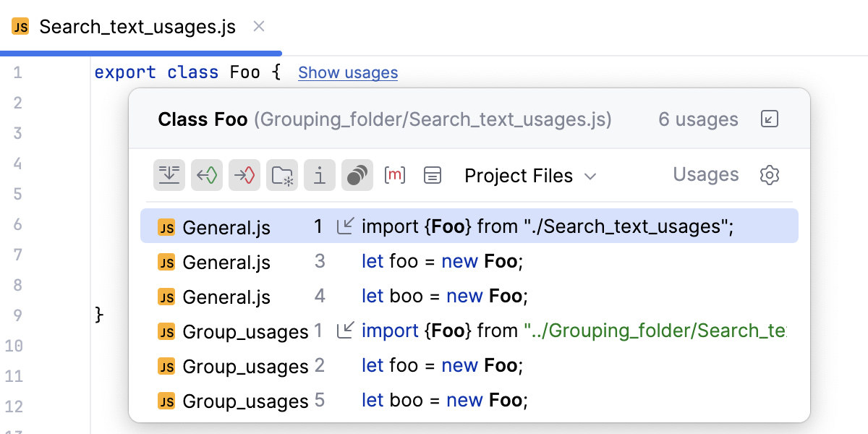Click the group-by-file folder icon
Image resolution: width=868 pixels, height=434 pixels.
282,175
